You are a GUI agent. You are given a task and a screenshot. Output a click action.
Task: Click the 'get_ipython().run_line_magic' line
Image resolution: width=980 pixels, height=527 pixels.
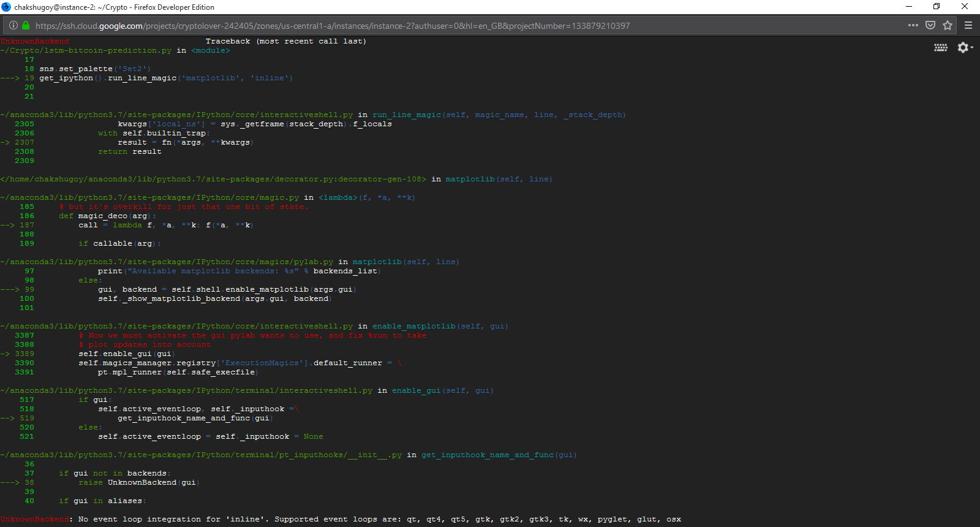coord(166,78)
